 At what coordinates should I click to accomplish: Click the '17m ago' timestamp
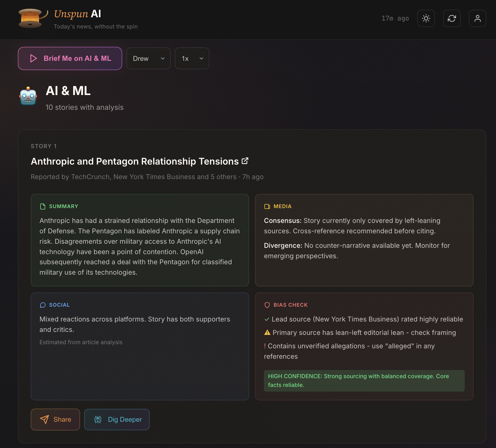point(395,18)
